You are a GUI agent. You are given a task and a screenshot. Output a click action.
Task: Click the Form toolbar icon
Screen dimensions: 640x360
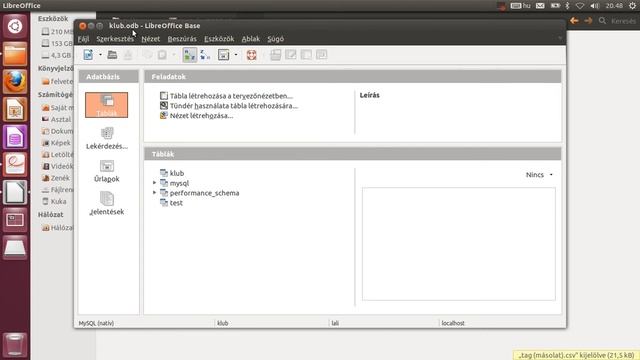(x=224, y=55)
